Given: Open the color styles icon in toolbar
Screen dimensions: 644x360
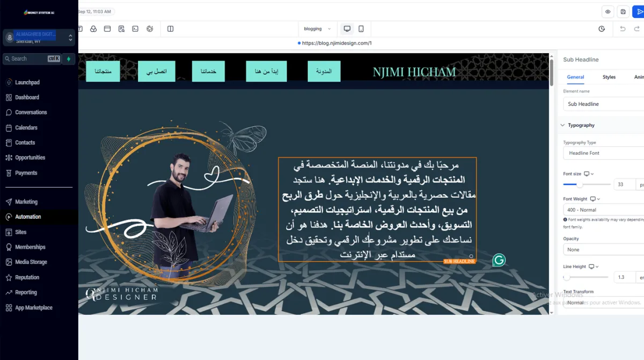Looking at the screenshot, I should [93, 28].
